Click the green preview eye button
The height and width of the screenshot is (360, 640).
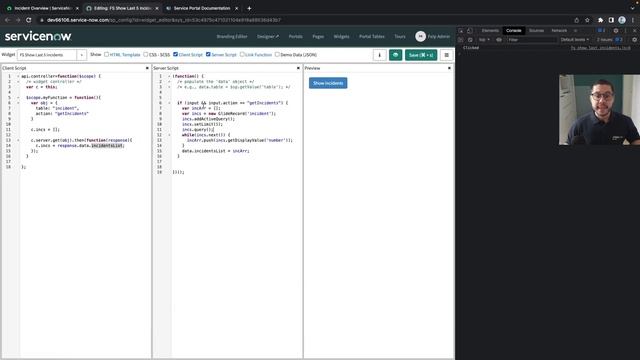(396, 55)
